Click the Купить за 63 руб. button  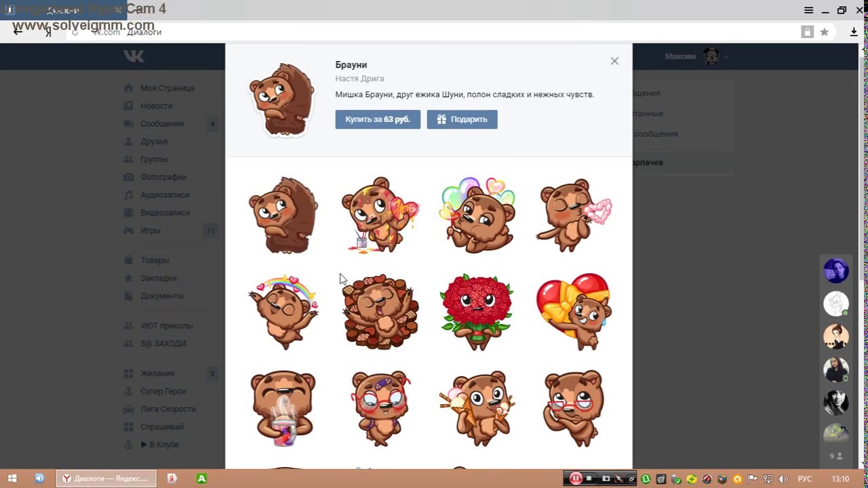pyautogui.click(x=378, y=119)
